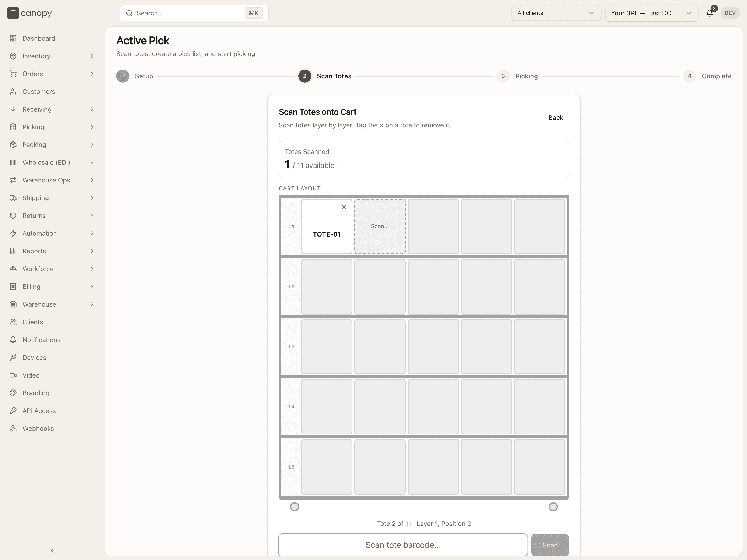Image resolution: width=747 pixels, height=560 pixels.
Task: Collapse the sidebar with the arrow icon
Action: coord(52,550)
